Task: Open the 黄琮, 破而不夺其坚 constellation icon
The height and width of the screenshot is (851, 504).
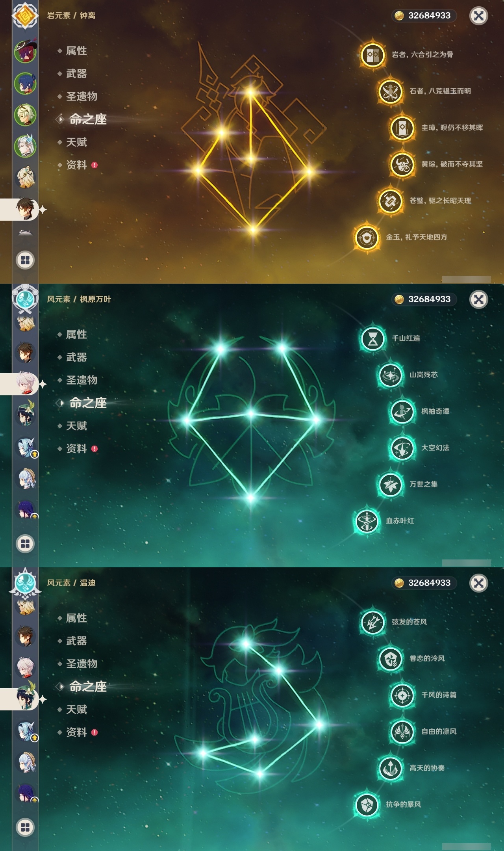Action: (x=402, y=164)
